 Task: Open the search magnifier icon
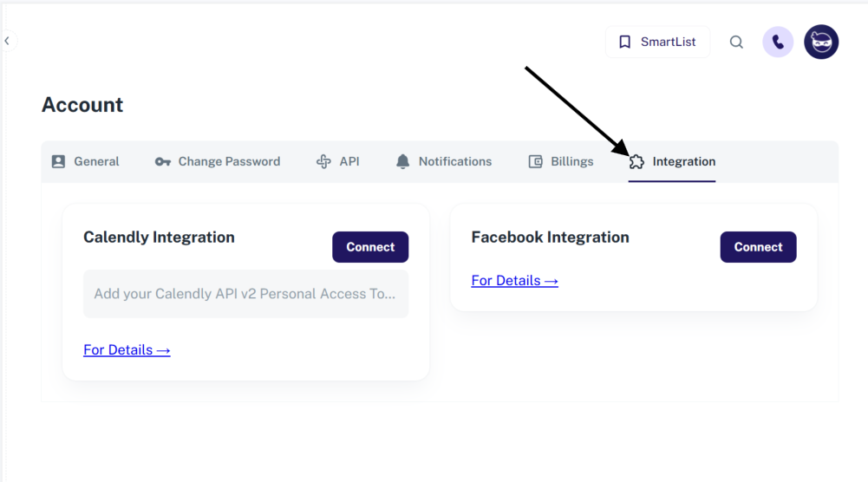(x=736, y=42)
